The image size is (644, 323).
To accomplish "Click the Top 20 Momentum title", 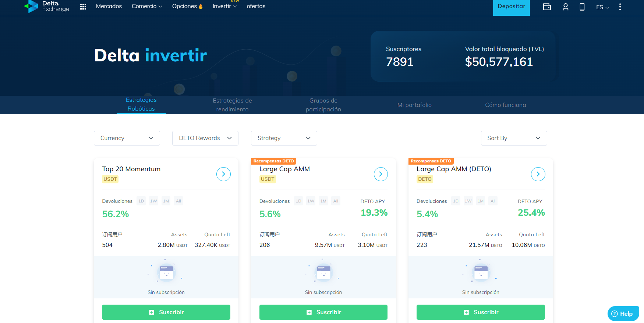I will coord(131,169).
